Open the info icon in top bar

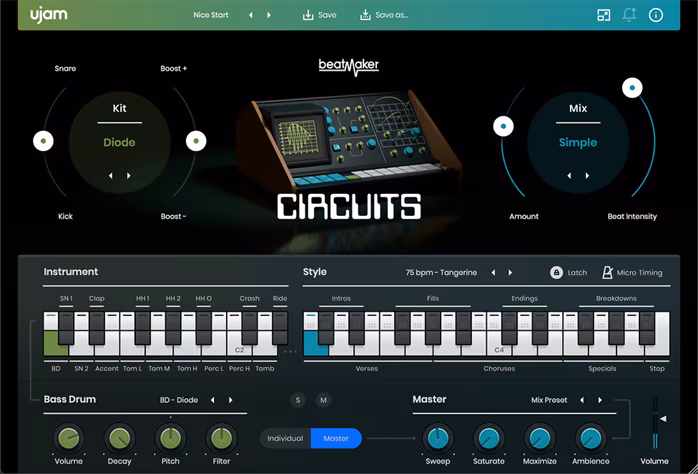[656, 15]
